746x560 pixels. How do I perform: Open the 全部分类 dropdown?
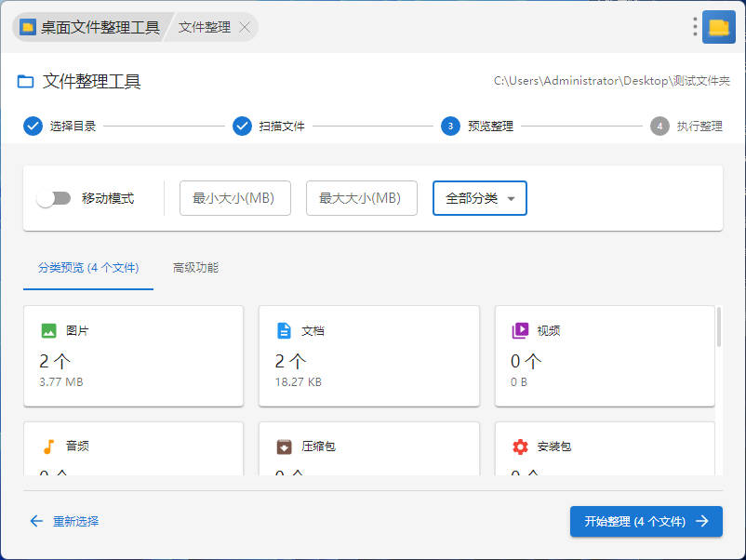coord(479,198)
